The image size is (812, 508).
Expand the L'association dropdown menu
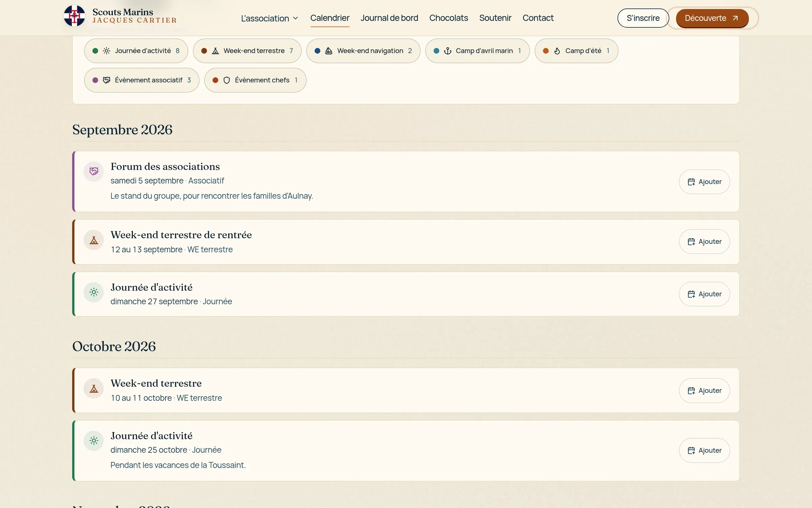270,18
